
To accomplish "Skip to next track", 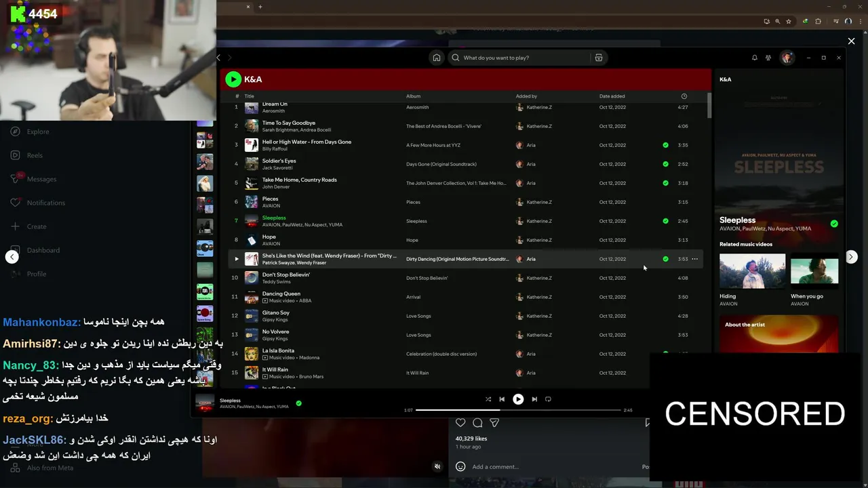I will point(534,399).
